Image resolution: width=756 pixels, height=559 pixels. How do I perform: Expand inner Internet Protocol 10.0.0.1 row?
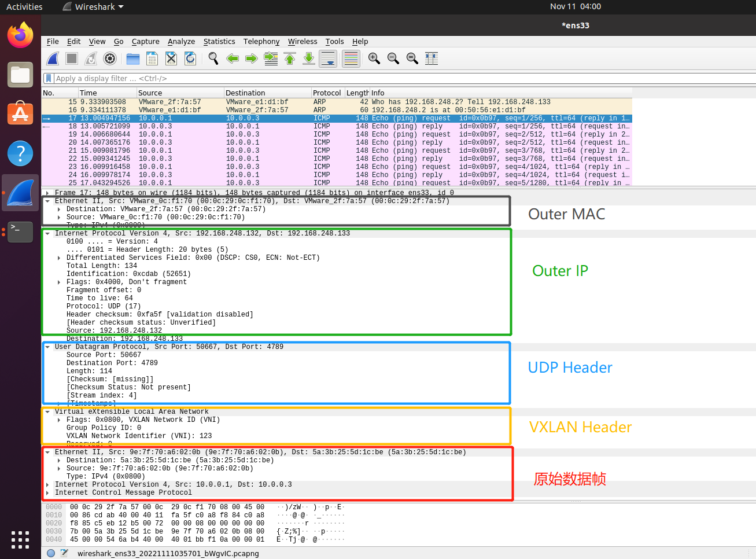[47, 484]
